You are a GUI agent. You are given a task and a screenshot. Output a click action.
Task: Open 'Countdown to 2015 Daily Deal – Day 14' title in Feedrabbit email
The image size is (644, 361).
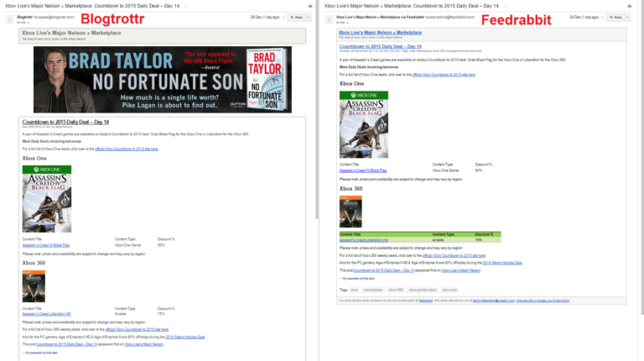point(381,46)
